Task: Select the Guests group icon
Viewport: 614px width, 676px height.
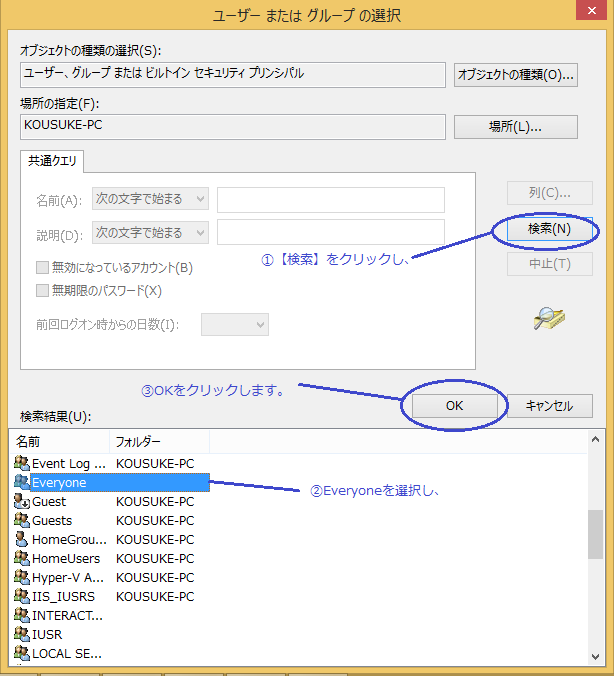Action: coord(22,520)
